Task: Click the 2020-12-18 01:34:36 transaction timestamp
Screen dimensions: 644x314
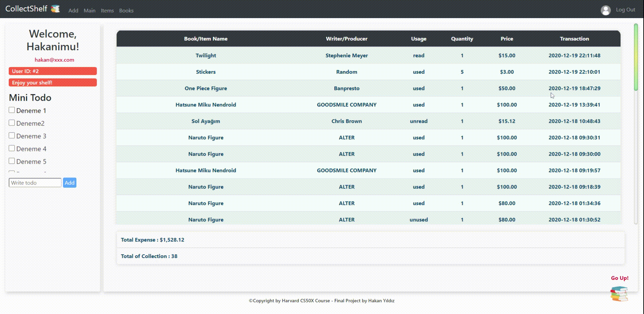Action: coord(574,203)
